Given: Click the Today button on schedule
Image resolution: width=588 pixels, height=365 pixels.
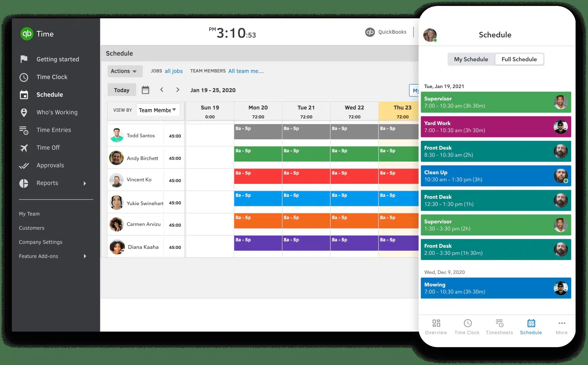Looking at the screenshot, I should click(x=122, y=90).
